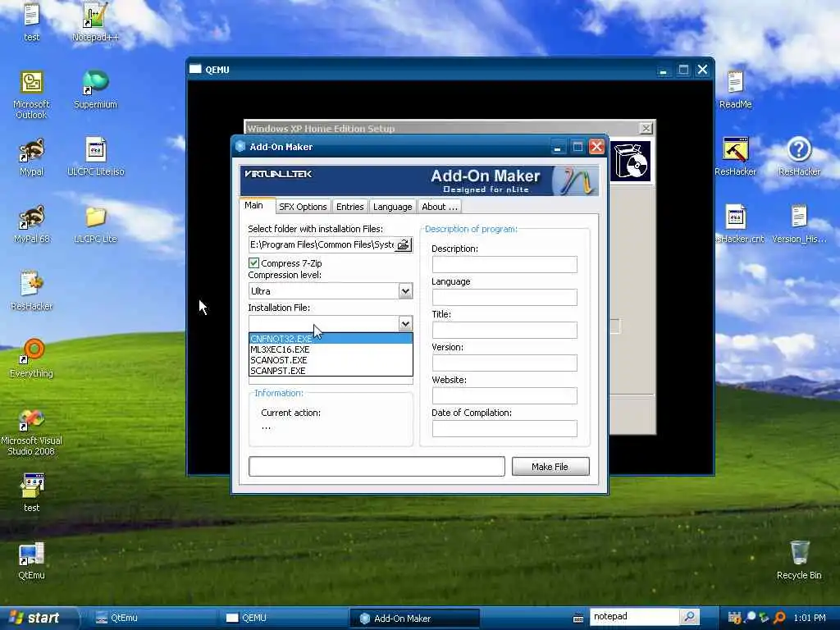Click the search magnifier button beside notepad box

point(689,617)
